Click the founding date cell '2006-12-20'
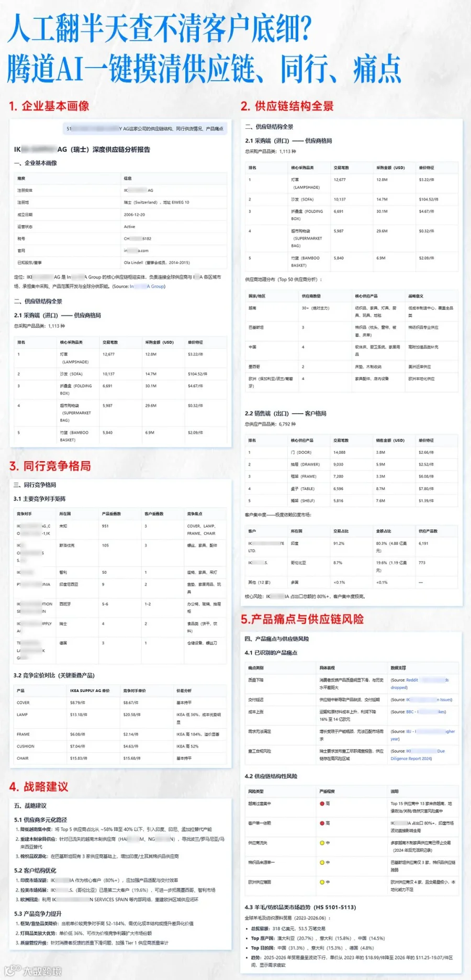The width and height of the screenshot is (471, 980). click(134, 215)
